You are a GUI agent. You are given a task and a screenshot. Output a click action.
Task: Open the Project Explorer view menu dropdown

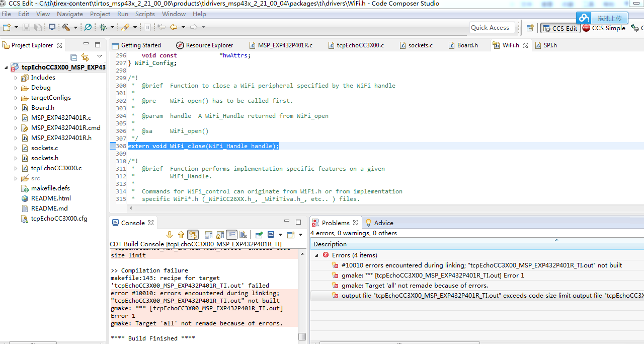click(100, 56)
